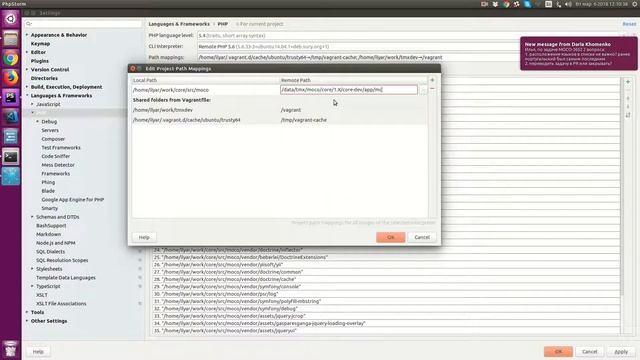Screen dimensions: 640x360
Task: Open the volume indicator in top panel
Action: pos(568,4)
